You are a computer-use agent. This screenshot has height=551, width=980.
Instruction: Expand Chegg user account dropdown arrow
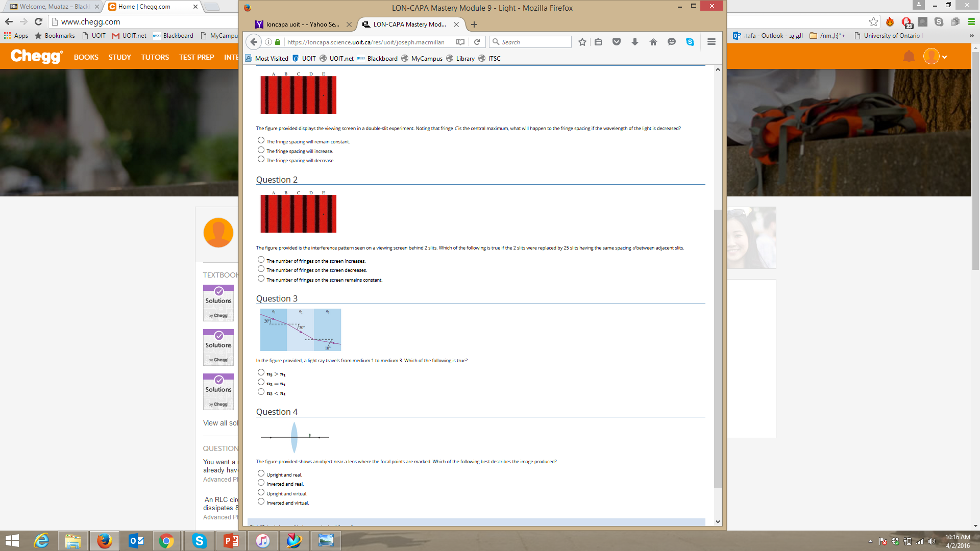pos(944,57)
